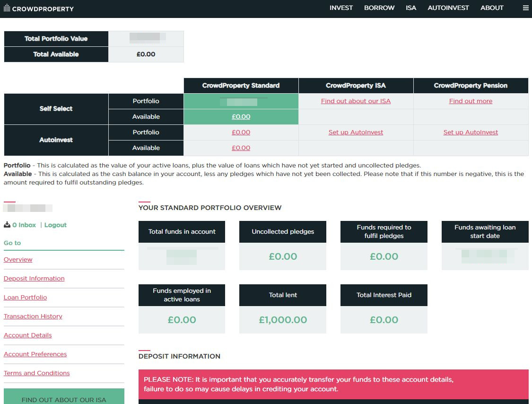The width and height of the screenshot is (532, 404).
Task: Click 'Find out more' under Pension
Action: click(x=471, y=101)
